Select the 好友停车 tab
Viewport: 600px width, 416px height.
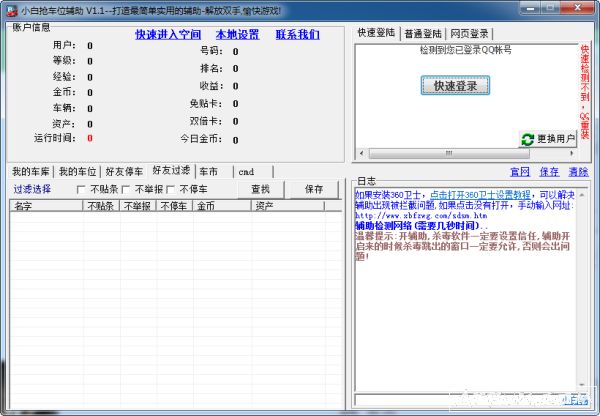(124, 171)
